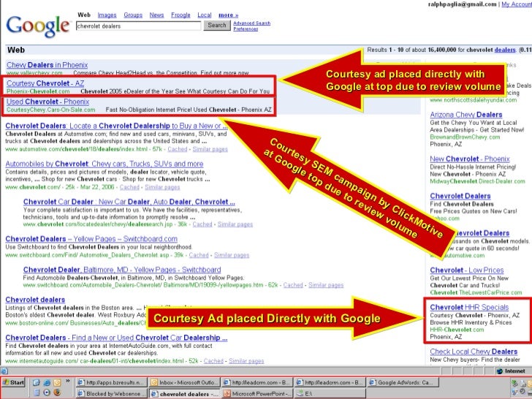Click the status bar page icon
The height and width of the screenshot is (399, 532).
4,370
